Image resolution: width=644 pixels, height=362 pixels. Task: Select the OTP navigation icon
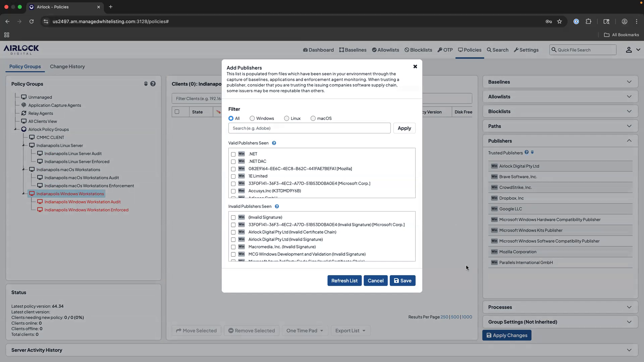coord(445,50)
